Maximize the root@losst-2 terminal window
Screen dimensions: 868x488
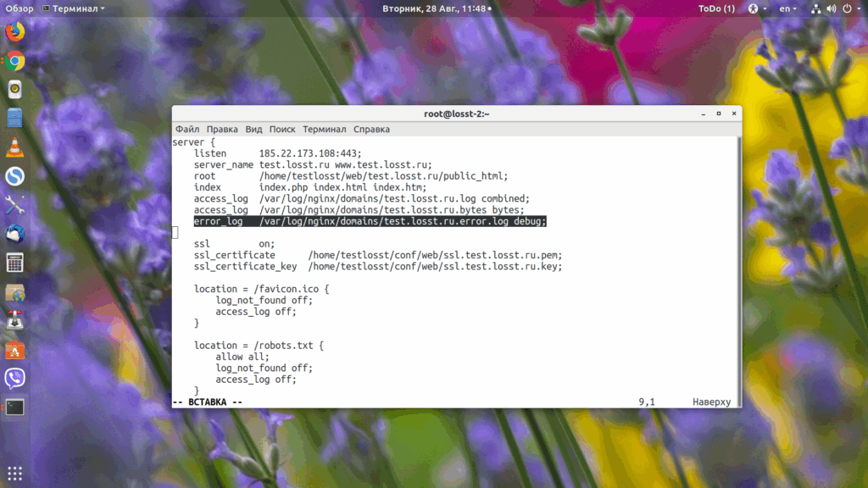[719, 114]
